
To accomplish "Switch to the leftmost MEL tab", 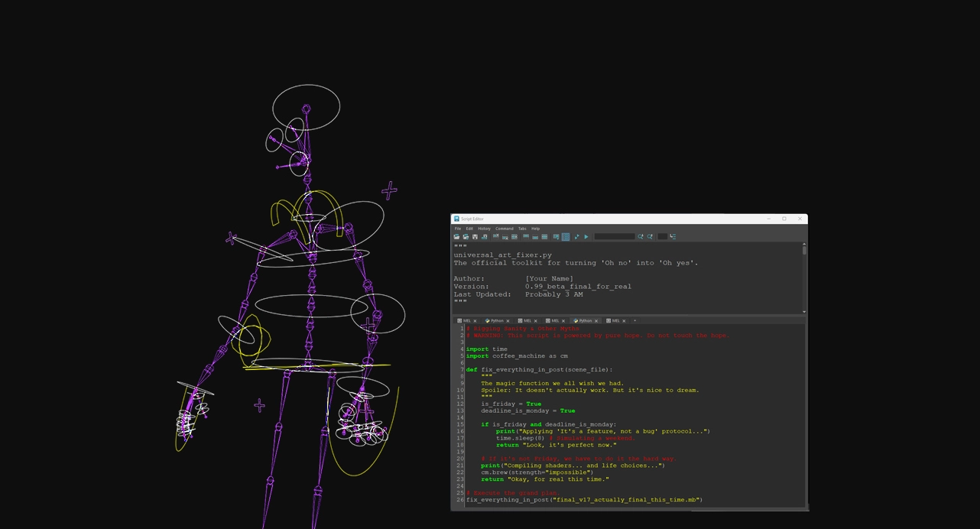I will [x=466, y=321].
